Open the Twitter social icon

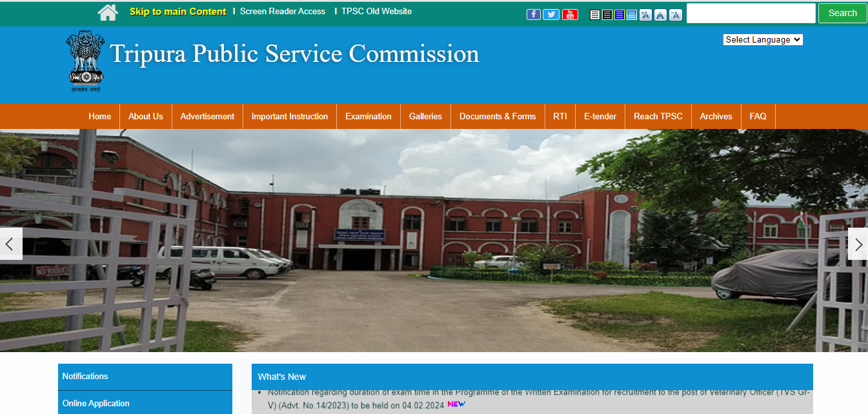[551, 14]
